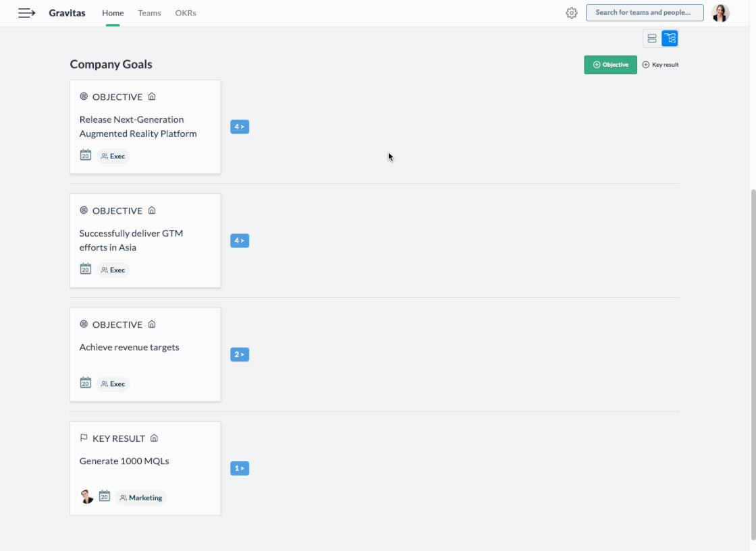Viewport: 756px width, 551px height.
Task: Click Exec team tag on Augmented Reality card
Action: [113, 156]
